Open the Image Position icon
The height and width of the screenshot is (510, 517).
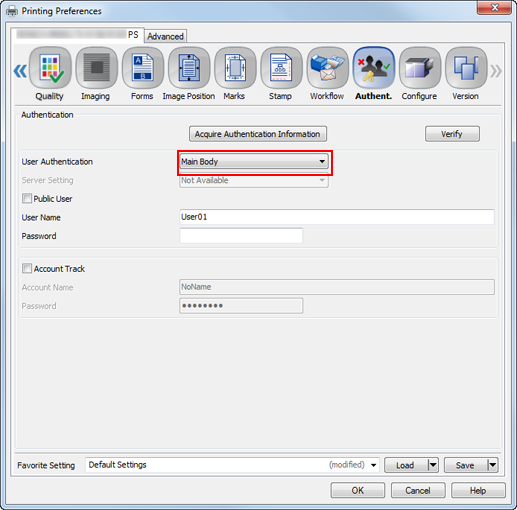tap(189, 68)
